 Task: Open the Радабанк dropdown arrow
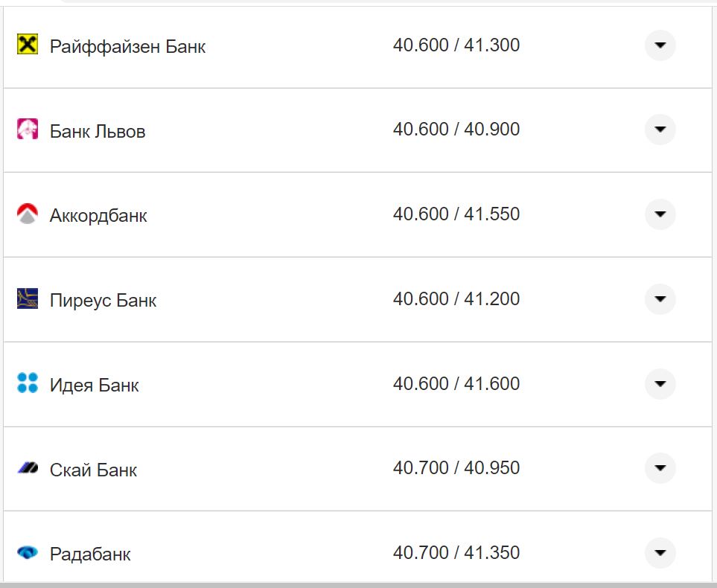click(x=660, y=553)
